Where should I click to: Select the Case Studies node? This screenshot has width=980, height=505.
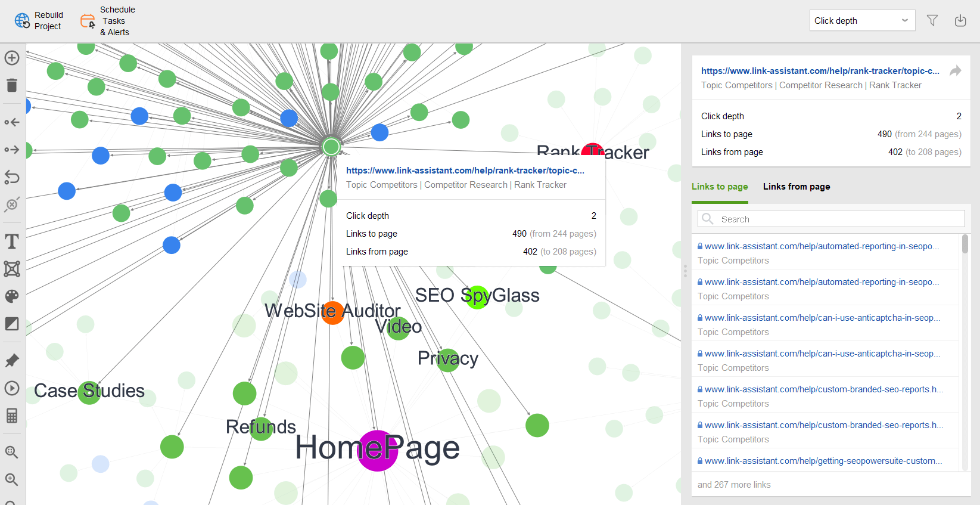click(x=89, y=393)
